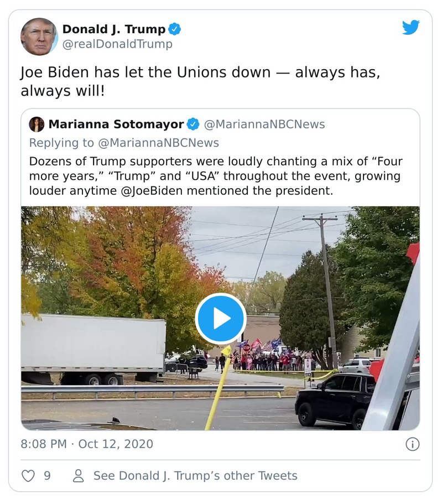Image resolution: width=442 pixels, height=504 pixels.
Task: Click the Twitter bird logo
Action: click(410, 28)
